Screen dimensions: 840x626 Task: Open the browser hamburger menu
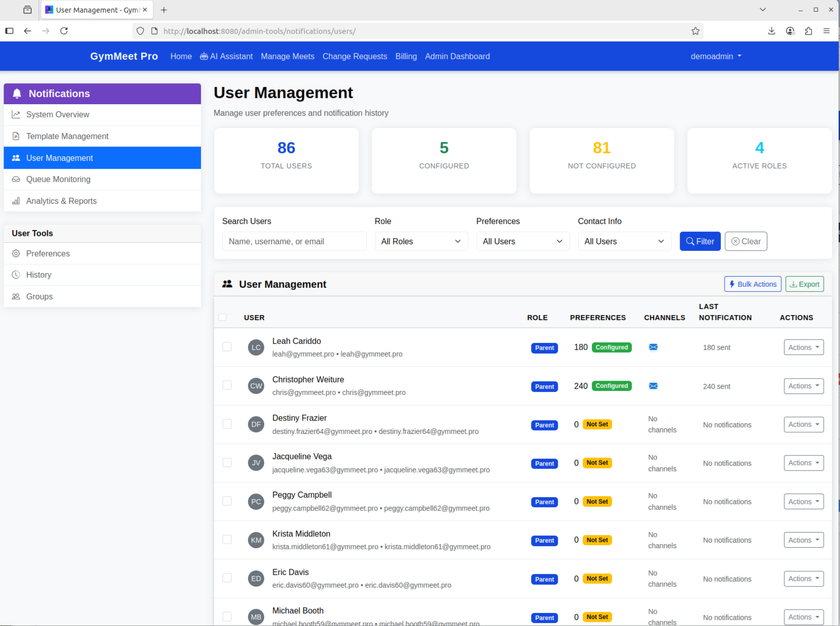pos(827,31)
